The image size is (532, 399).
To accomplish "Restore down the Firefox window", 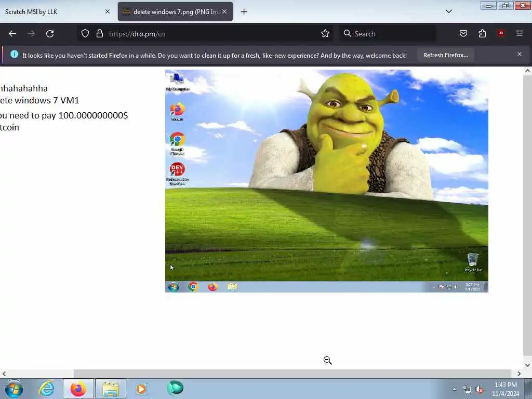I will tap(506, 5).
